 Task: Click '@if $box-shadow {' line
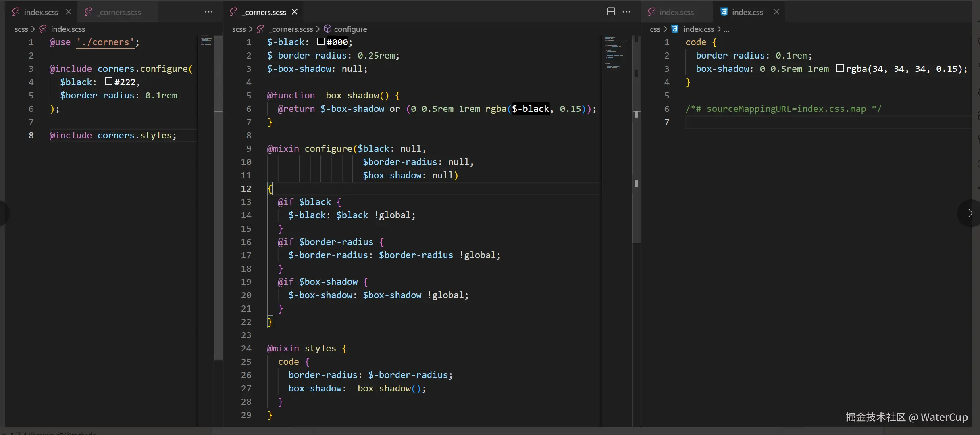[x=323, y=282]
